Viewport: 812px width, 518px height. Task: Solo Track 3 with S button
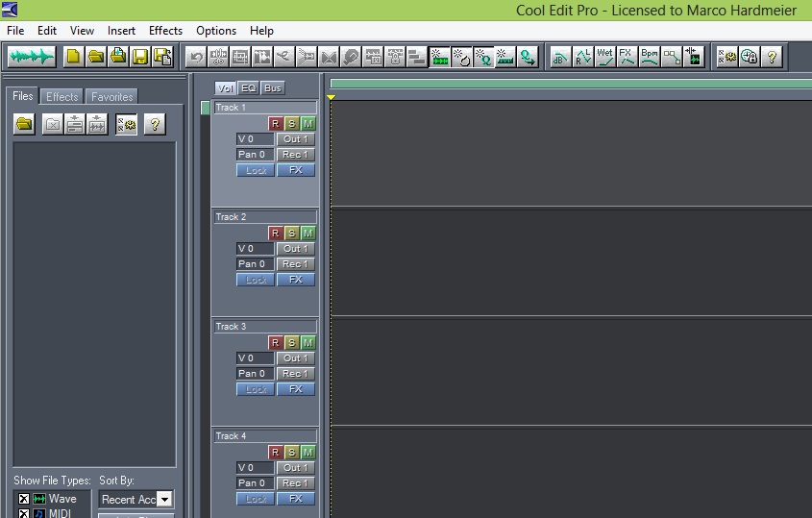pos(291,343)
